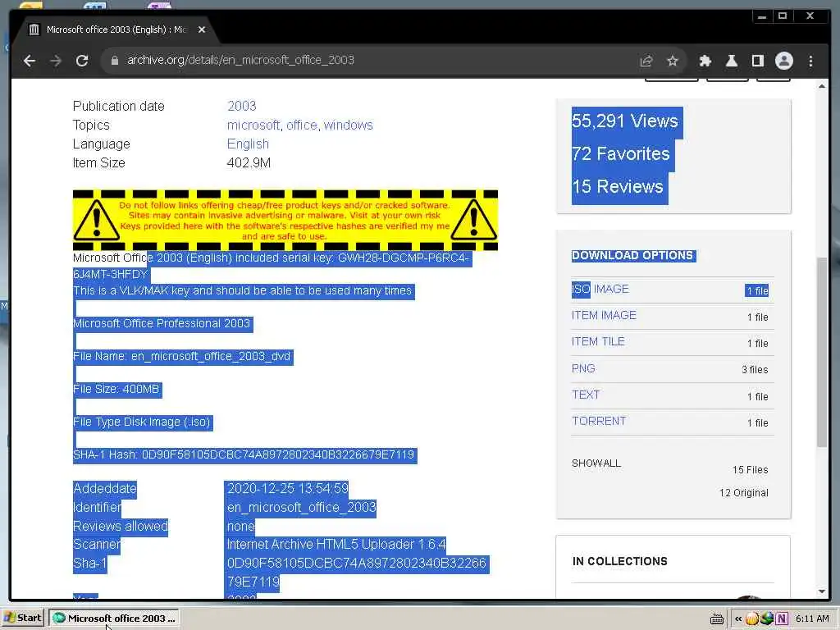Screen dimensions: 840x630
Task: Click the 15 Files link
Action: tap(750, 470)
